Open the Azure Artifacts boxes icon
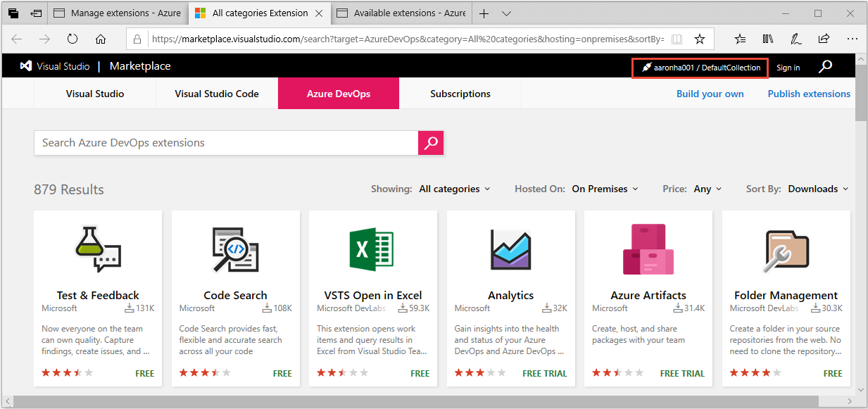868x409 pixels. tap(648, 248)
